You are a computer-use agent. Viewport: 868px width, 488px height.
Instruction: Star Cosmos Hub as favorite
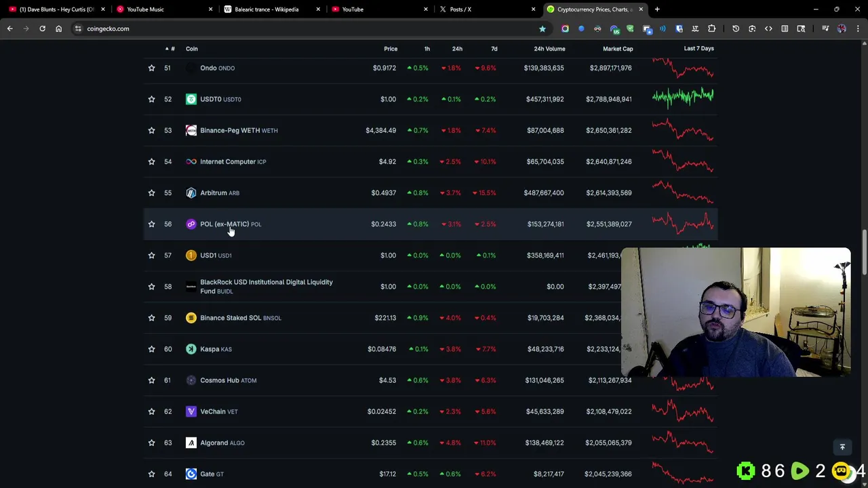point(151,380)
